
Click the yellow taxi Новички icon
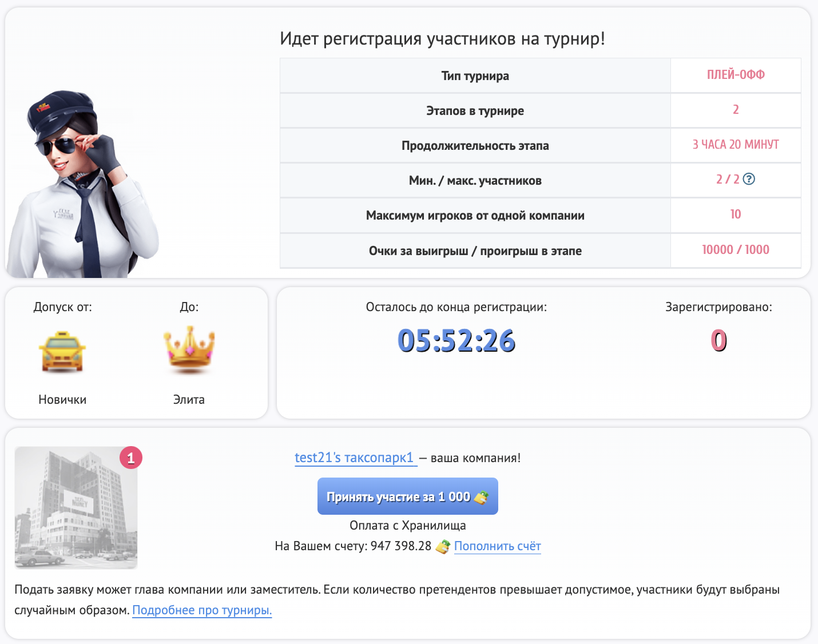pos(62,351)
